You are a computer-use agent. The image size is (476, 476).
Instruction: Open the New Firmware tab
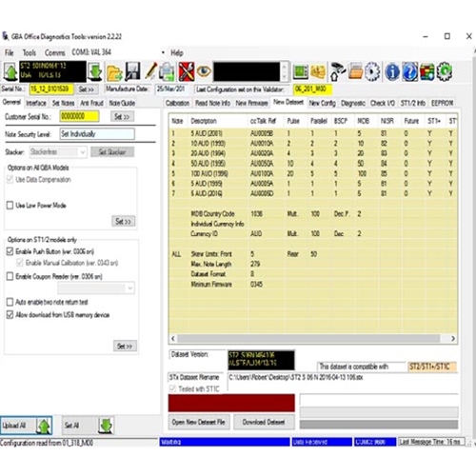coord(251,103)
